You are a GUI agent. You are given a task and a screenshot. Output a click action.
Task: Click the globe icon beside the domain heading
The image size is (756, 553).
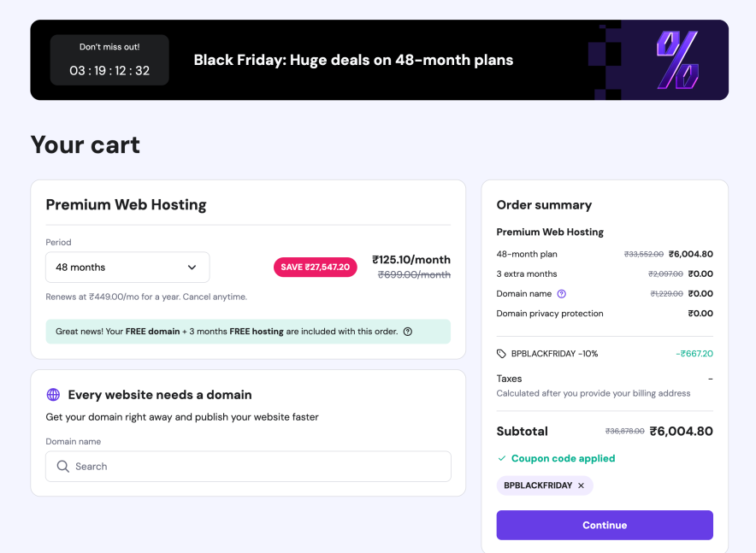(53, 395)
